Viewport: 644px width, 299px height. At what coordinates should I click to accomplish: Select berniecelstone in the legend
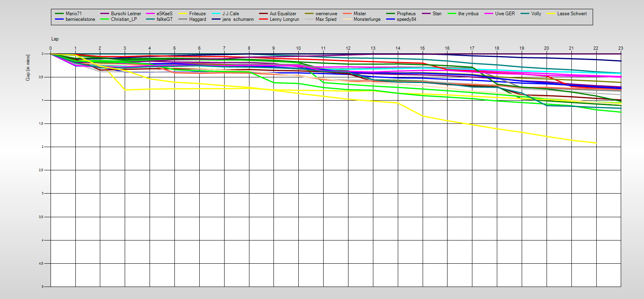[80, 19]
